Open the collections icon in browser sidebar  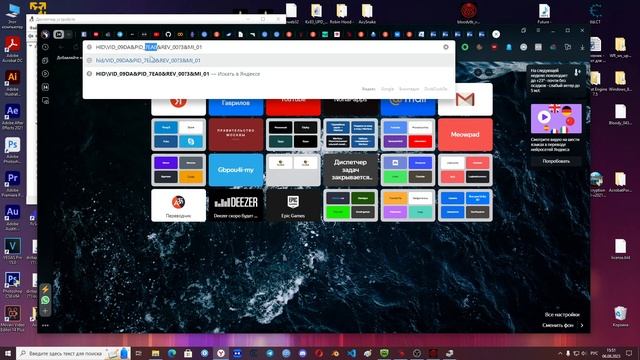(x=45, y=60)
